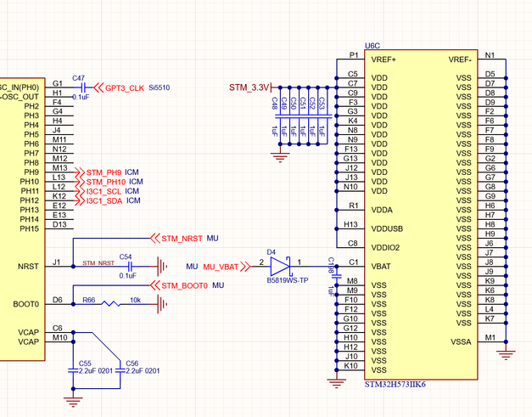Screen dimensions: 532x417
Task: Select the STM_3.3V power port
Action: [251, 87]
